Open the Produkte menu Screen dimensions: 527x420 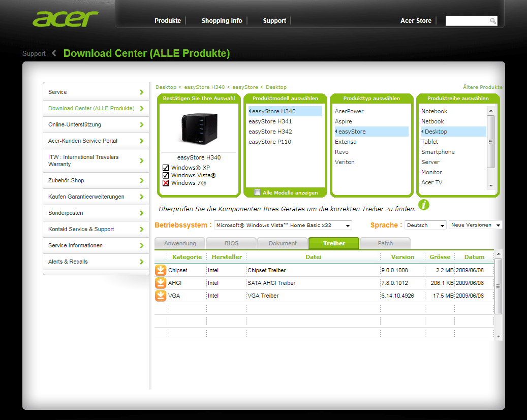[167, 21]
